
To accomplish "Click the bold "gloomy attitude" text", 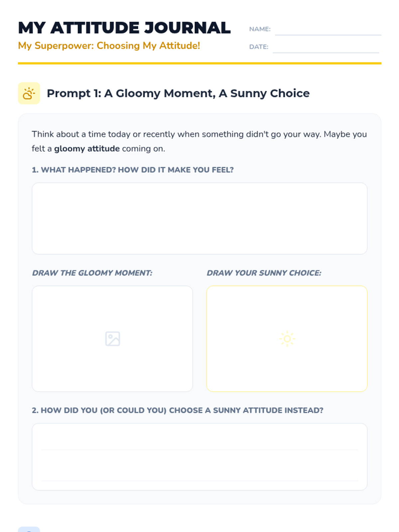I will [x=87, y=149].
